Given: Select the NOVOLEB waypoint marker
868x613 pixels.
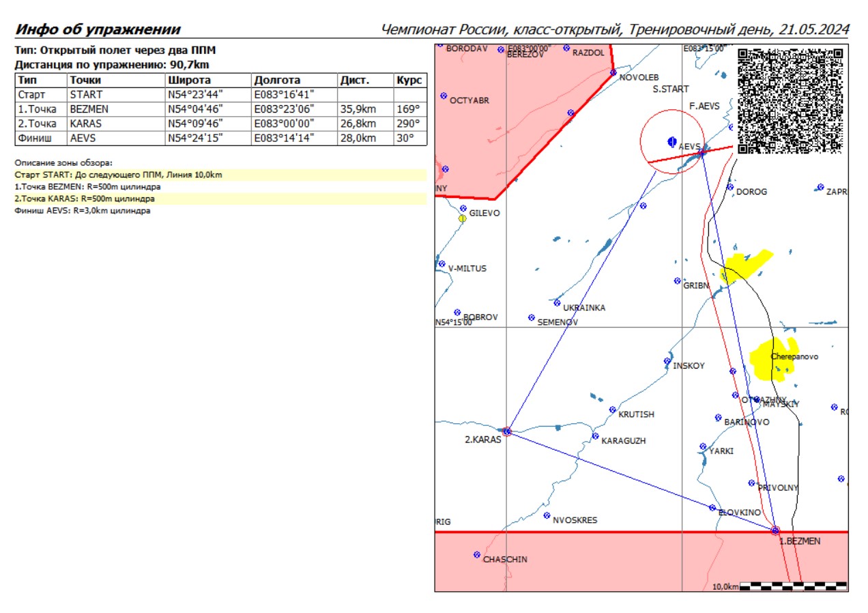Looking at the screenshot, I should click(613, 72).
